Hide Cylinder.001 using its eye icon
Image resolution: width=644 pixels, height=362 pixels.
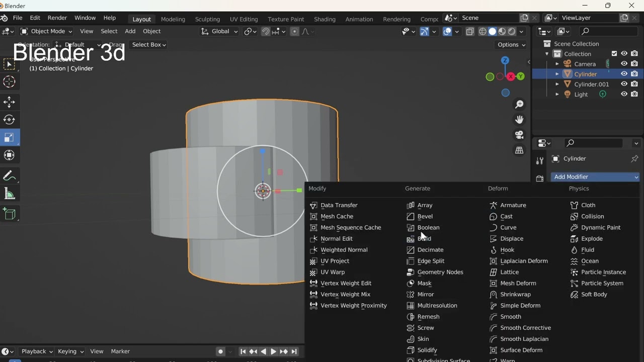tap(624, 84)
